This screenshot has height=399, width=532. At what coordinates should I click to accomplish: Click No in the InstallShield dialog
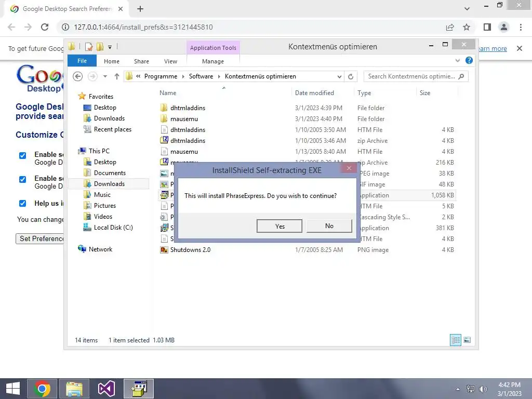(x=329, y=226)
